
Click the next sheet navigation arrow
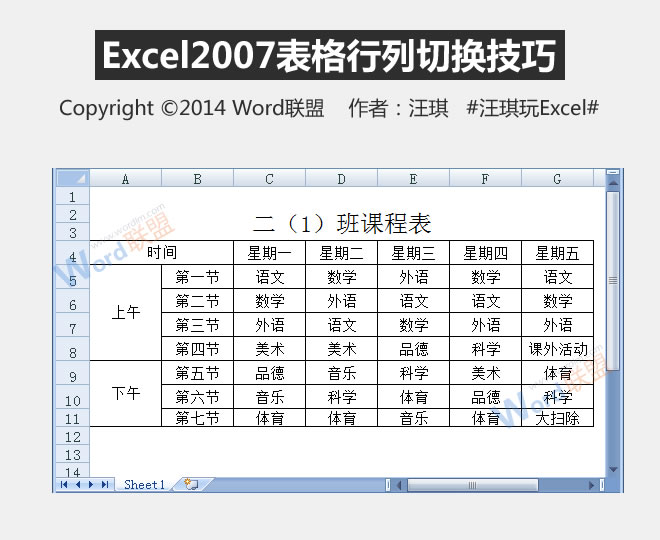(91, 485)
